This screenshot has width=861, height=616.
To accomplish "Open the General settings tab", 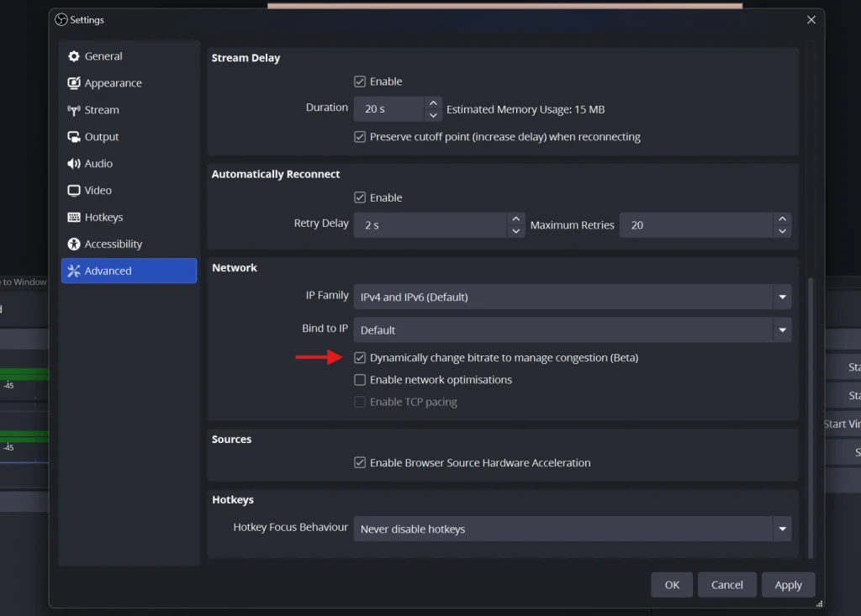I will [129, 56].
